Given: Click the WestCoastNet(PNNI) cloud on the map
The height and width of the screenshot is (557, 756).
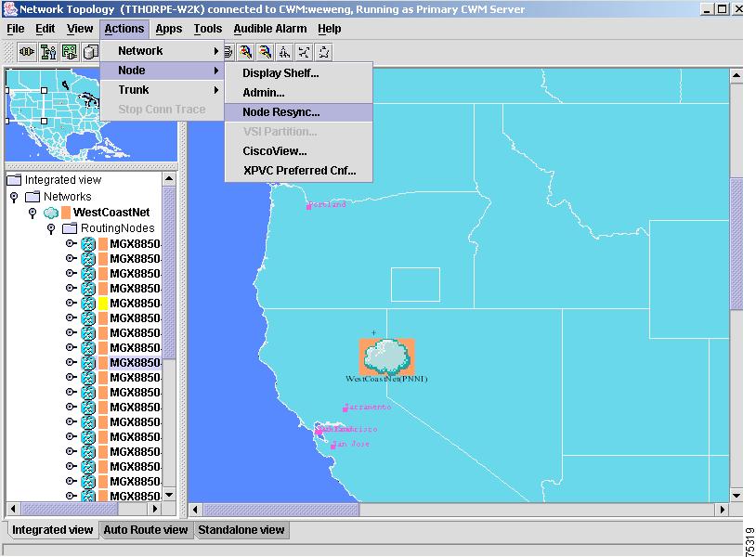Looking at the screenshot, I should 386,357.
